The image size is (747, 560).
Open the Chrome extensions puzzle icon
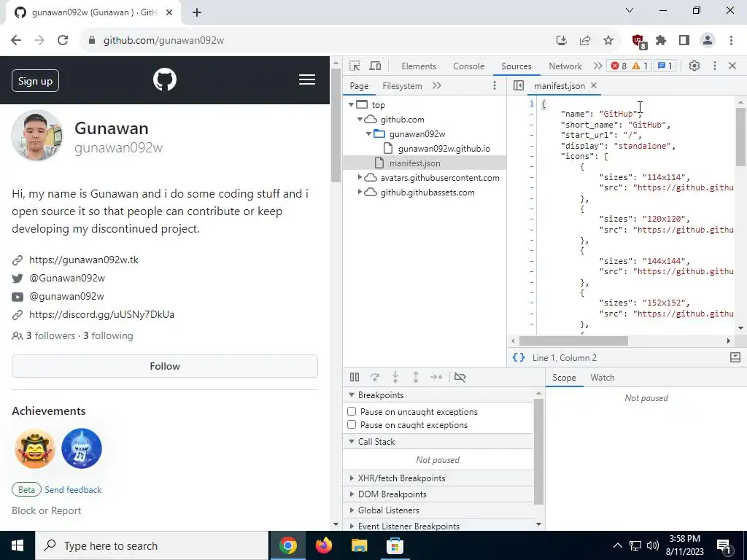(x=661, y=41)
